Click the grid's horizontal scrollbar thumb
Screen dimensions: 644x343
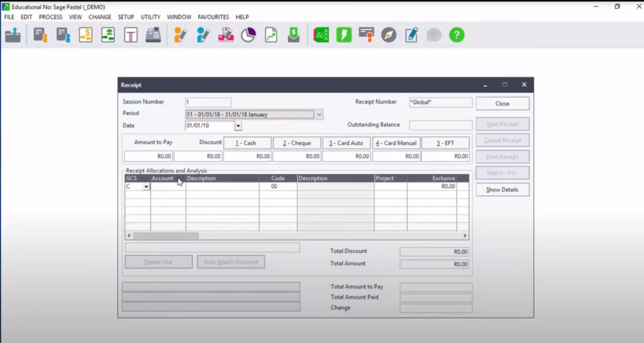166,235
